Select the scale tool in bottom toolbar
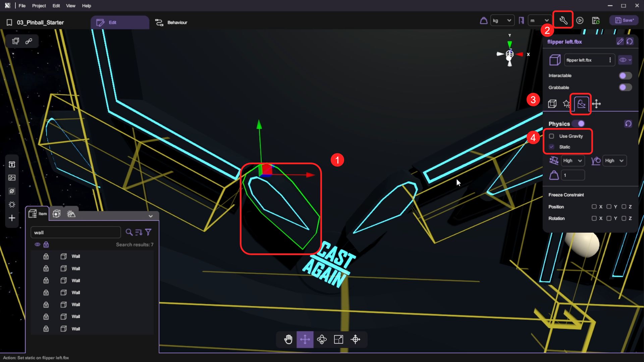Viewport: 644px width, 362px height. [x=338, y=339]
